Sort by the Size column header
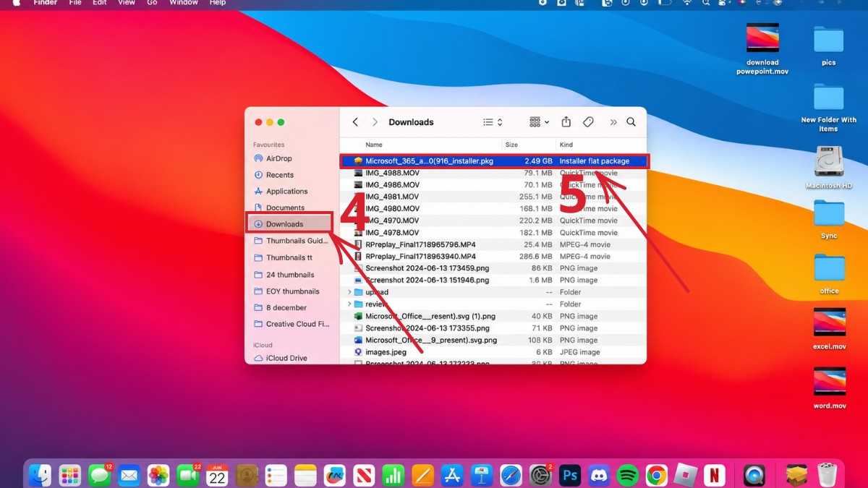 click(x=511, y=145)
